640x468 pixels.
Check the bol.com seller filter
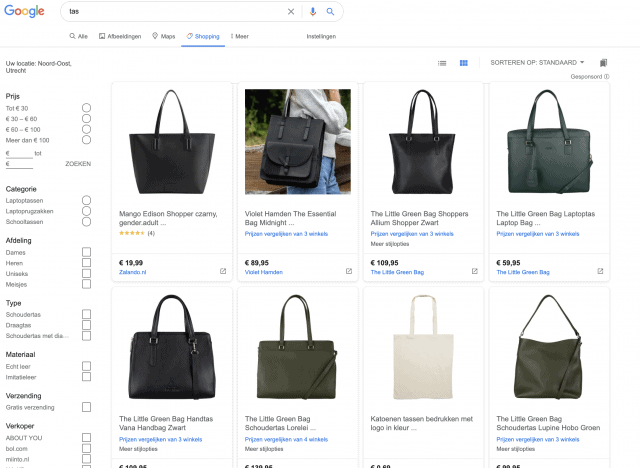point(86,448)
